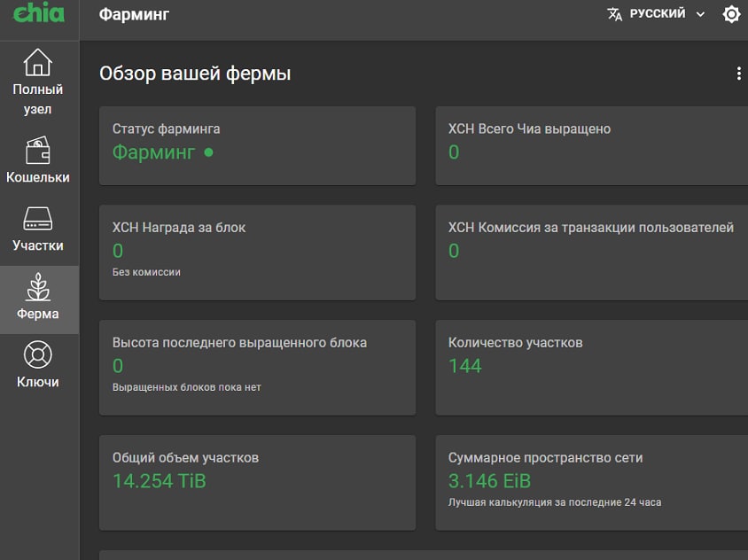
Task: Open the Кошельки wallet icon
Action: [38, 151]
